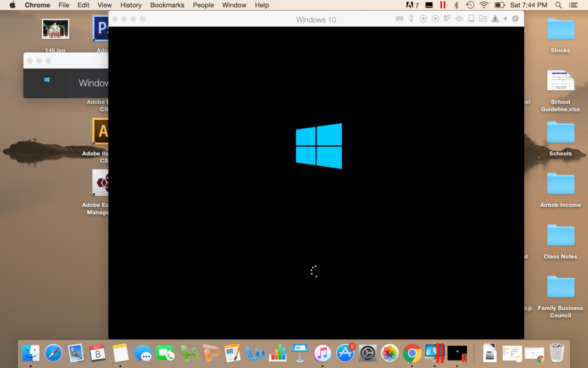This screenshot has height=368, width=588.
Task: Open System Preferences in the Dock
Action: pos(367,352)
